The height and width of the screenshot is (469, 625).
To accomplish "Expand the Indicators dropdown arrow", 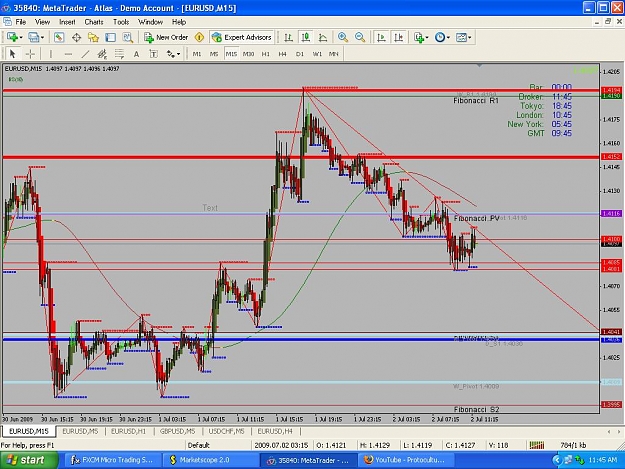I will [427, 37].
